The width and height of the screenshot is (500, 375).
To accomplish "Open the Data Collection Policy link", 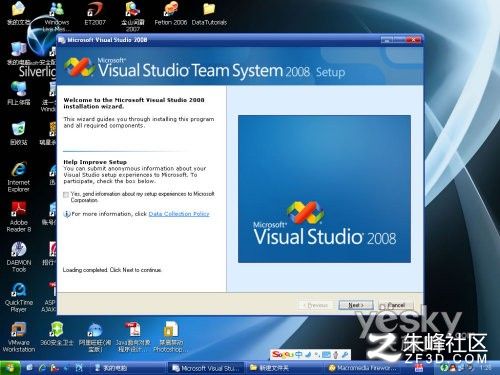I will [179, 214].
